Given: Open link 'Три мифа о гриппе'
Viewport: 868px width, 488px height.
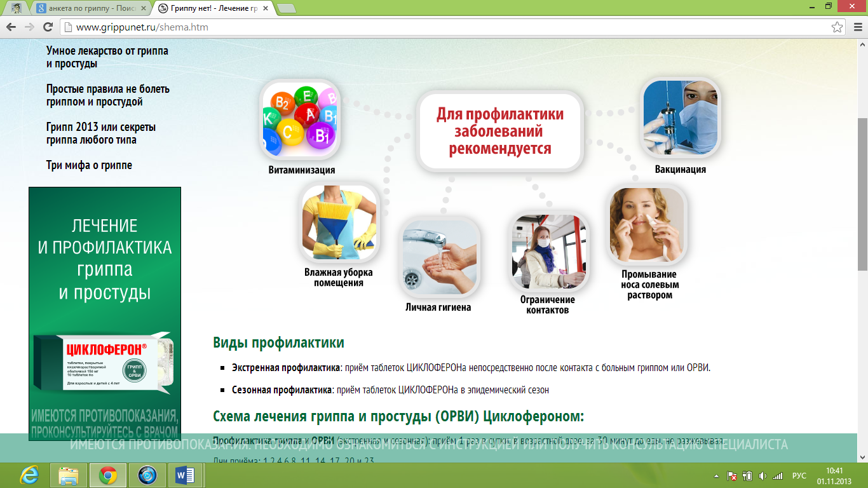Looking at the screenshot, I should (90, 165).
